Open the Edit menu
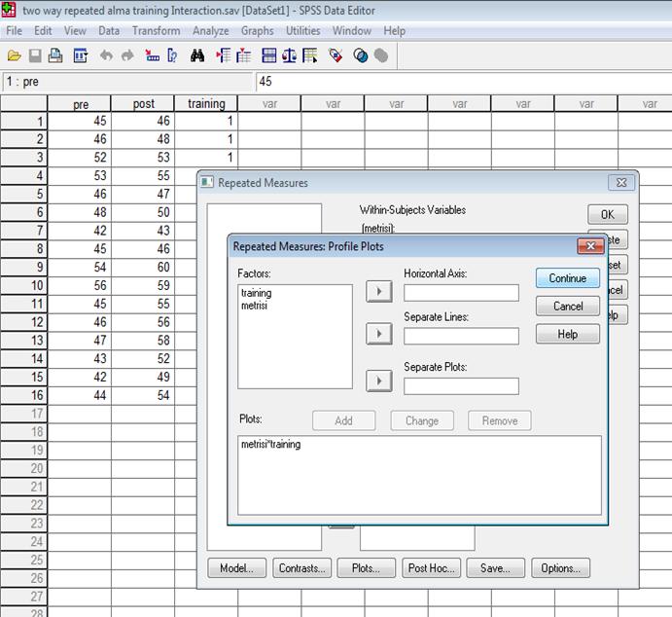672x617 pixels. pos(43,31)
